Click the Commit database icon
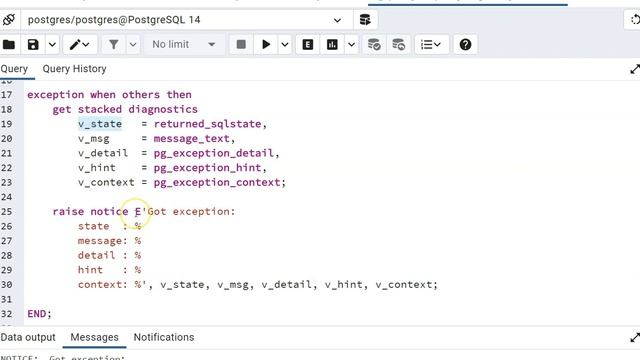This screenshot has height=360, width=640. 374,44
